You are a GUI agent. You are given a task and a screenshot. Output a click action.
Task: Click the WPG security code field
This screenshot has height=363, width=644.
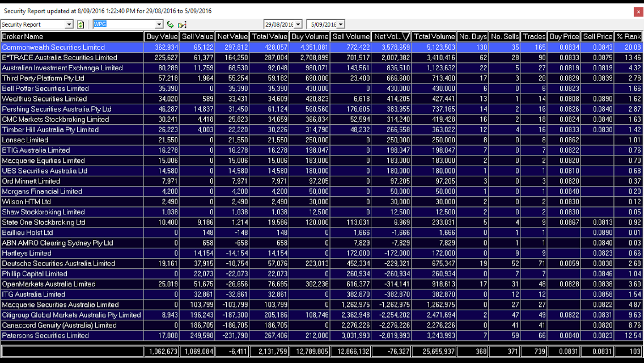pos(124,24)
